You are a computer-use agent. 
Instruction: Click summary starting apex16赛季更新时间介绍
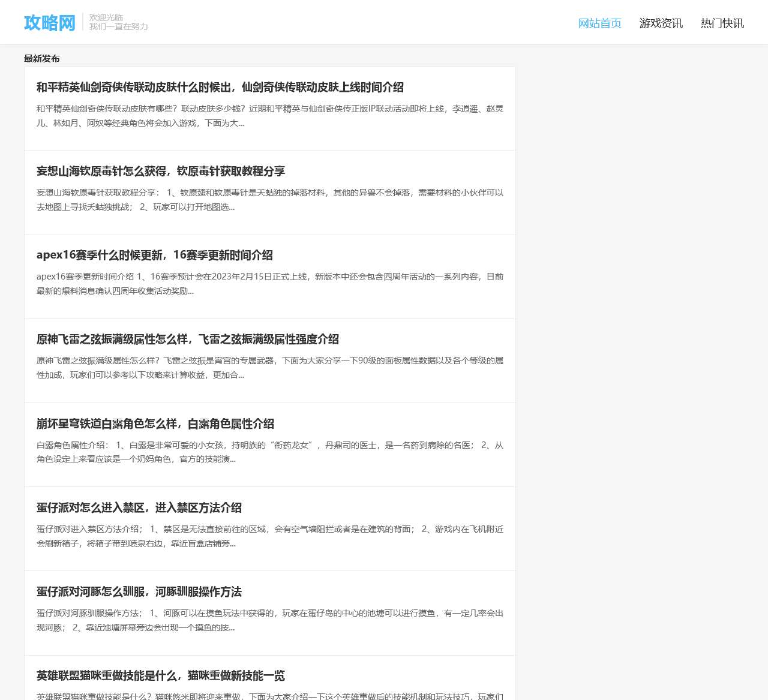pos(270,284)
